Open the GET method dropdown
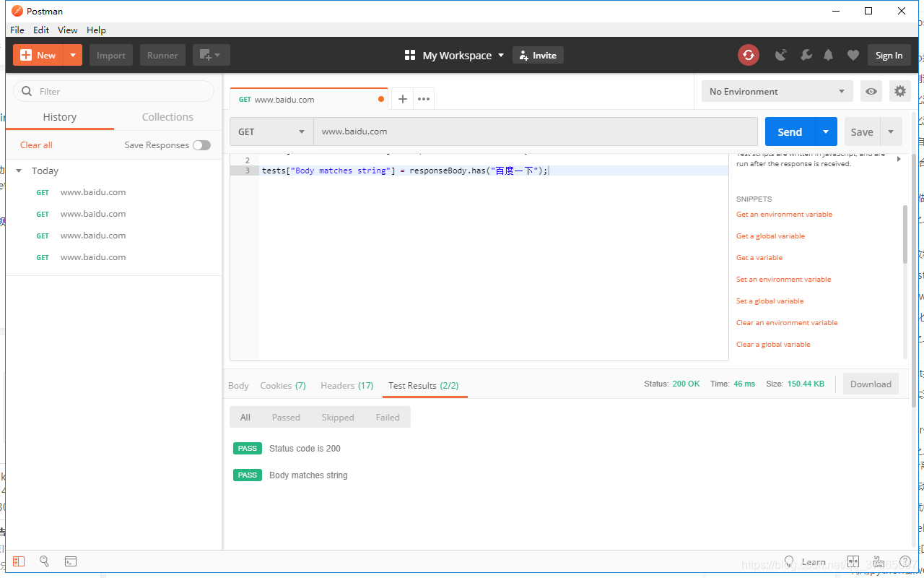The image size is (924, 578). [x=271, y=131]
